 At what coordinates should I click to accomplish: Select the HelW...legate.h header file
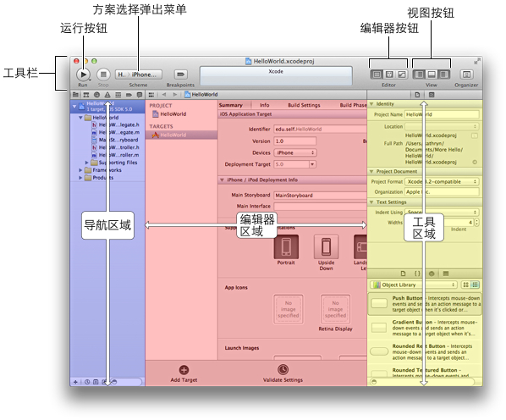click(116, 125)
